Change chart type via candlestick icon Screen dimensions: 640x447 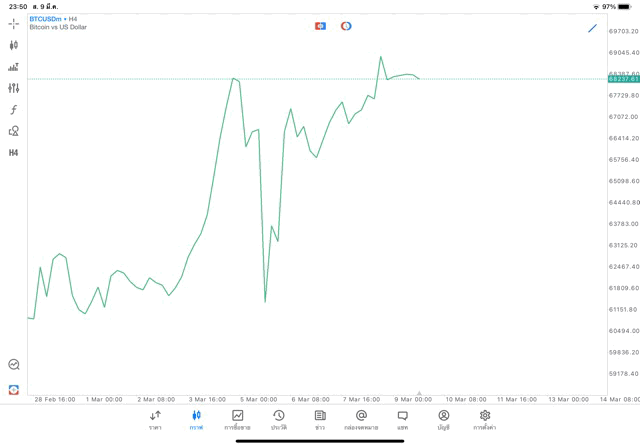point(13,45)
